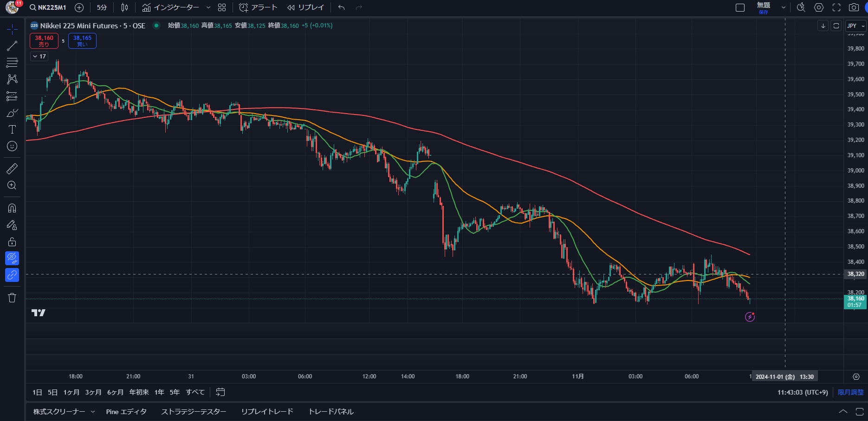Toggle the lock all drawings tool
Viewport: 868px width, 421px height.
pyautogui.click(x=12, y=242)
